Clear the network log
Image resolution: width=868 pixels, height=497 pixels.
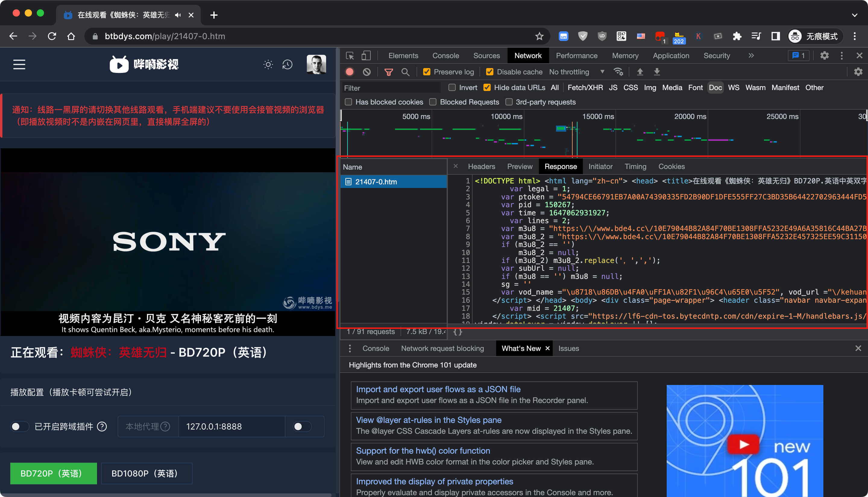367,72
